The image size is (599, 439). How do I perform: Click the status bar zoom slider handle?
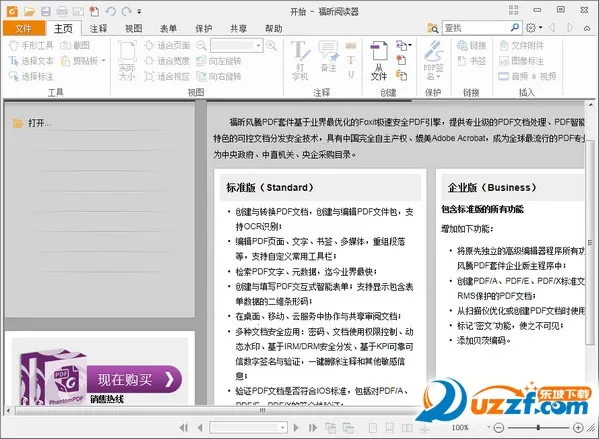(538, 428)
